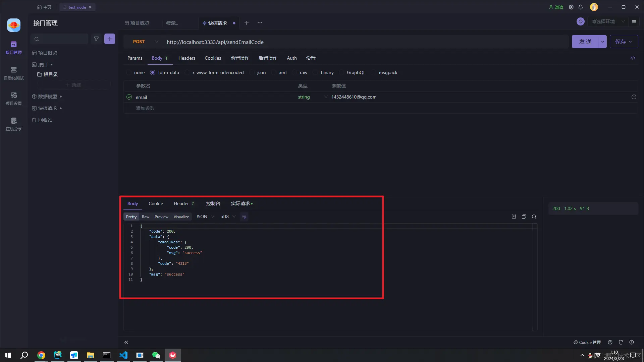The height and width of the screenshot is (362, 644).
Task: Click the upload icon in footer
Action: pyautogui.click(x=610, y=342)
